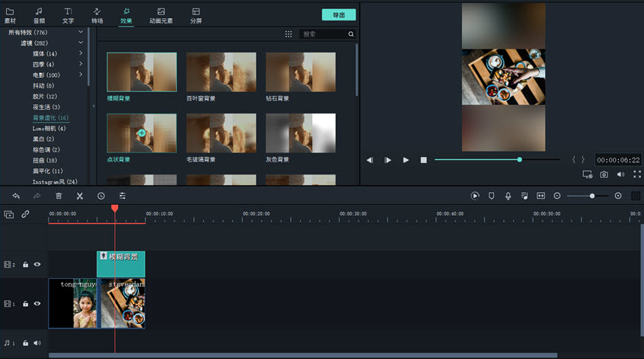Delete the selected clip using trash icon

59,196
